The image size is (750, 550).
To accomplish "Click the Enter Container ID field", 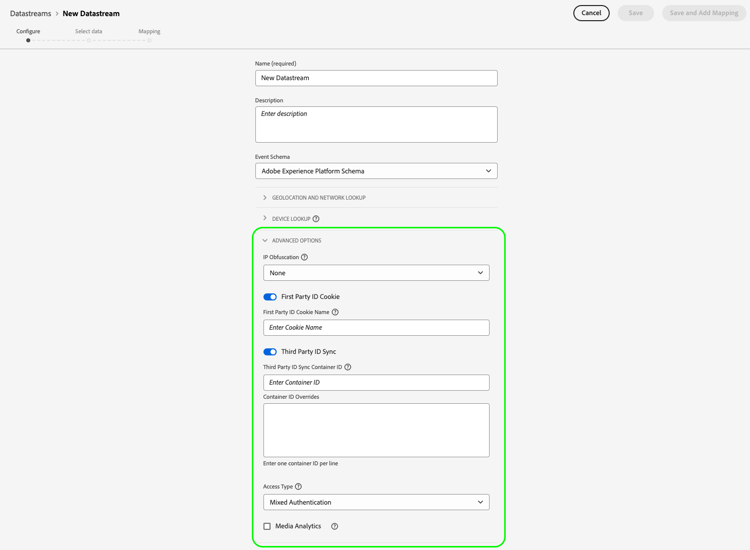I will pyautogui.click(x=376, y=383).
